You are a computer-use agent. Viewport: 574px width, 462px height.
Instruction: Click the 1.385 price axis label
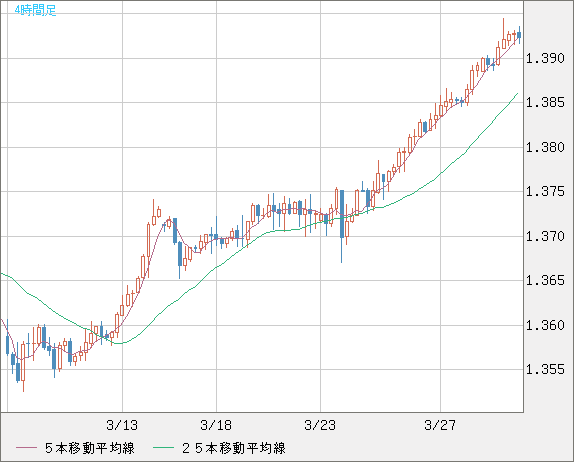(545, 102)
